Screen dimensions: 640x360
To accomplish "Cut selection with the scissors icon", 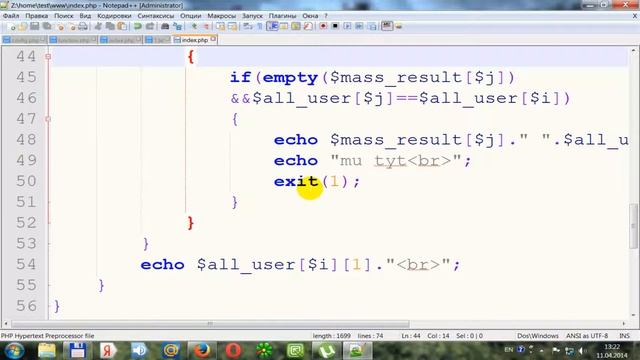I will click(98, 27).
